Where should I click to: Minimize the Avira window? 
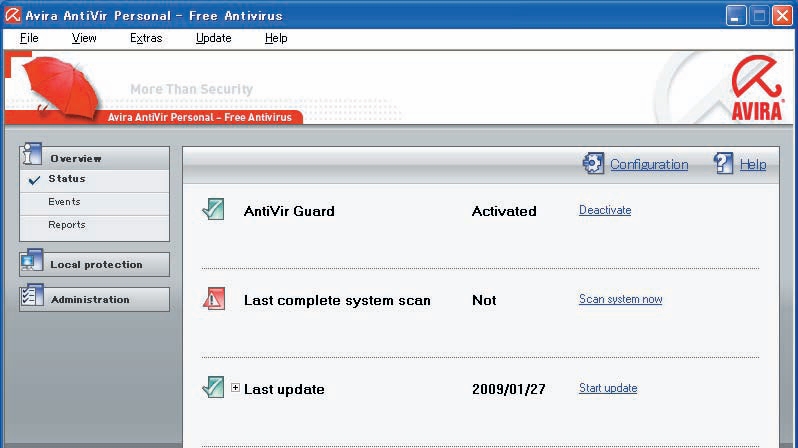[735, 16]
